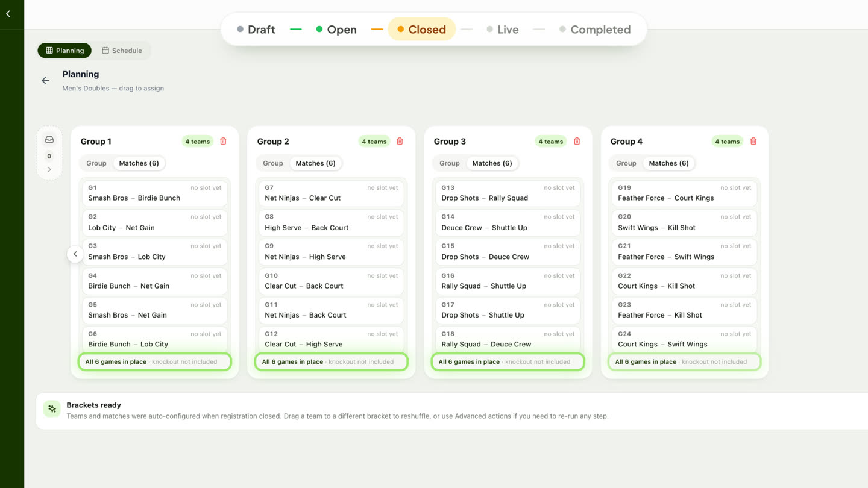Select the Group tab in Group 1
Image resolution: width=868 pixels, height=488 pixels.
[96, 163]
